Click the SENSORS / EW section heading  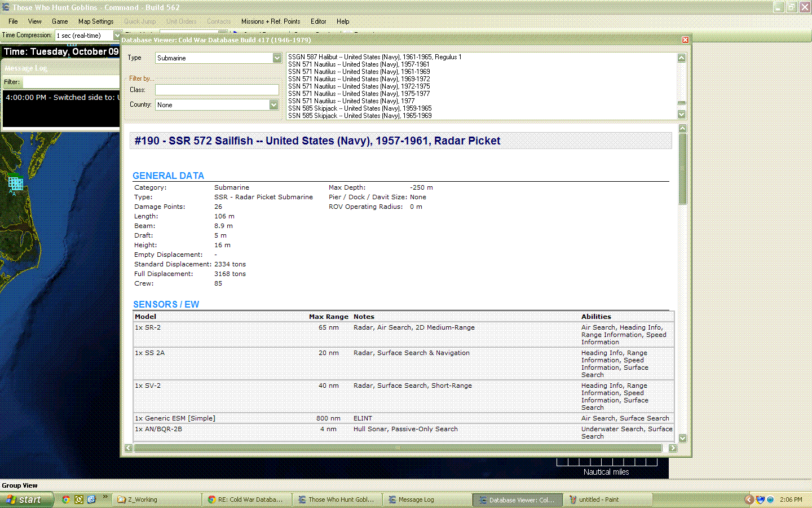coord(166,304)
